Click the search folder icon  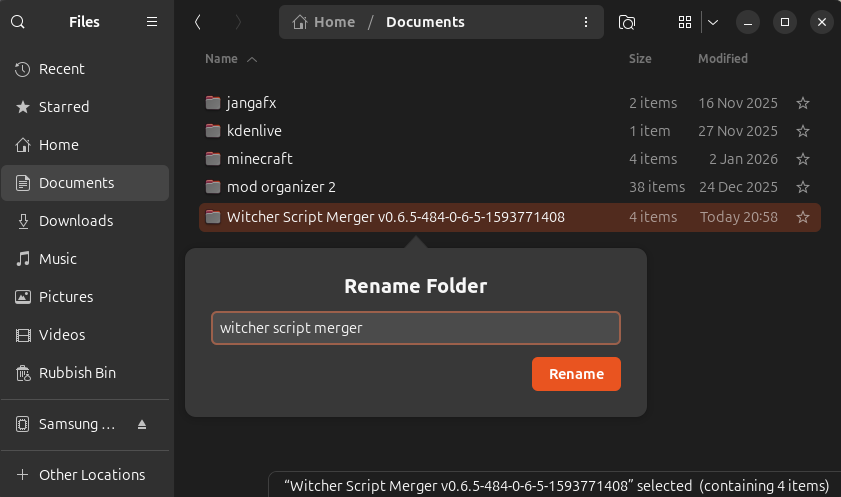(x=627, y=22)
